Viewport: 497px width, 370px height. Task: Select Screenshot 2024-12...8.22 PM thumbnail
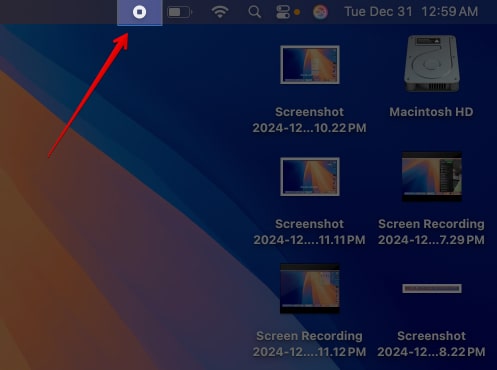[x=432, y=289]
